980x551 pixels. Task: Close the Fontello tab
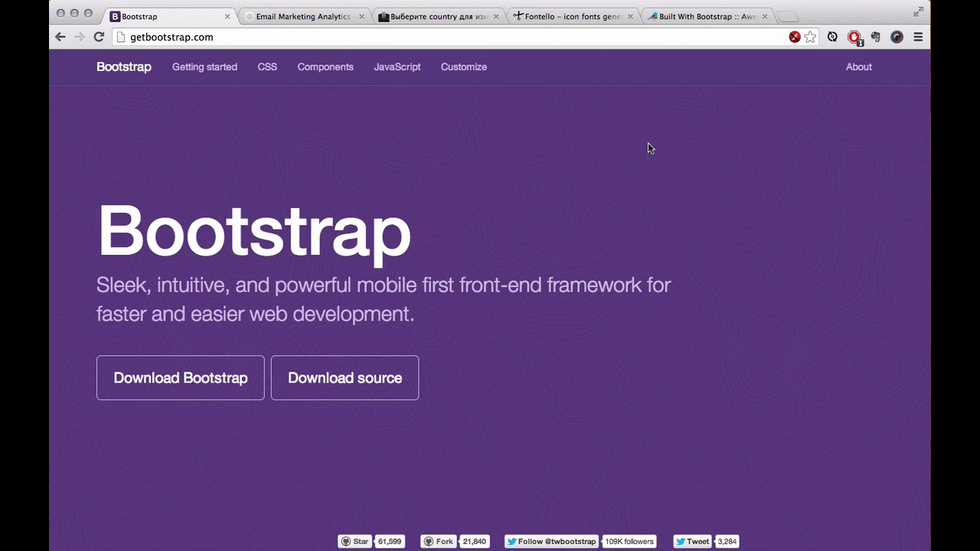(631, 16)
